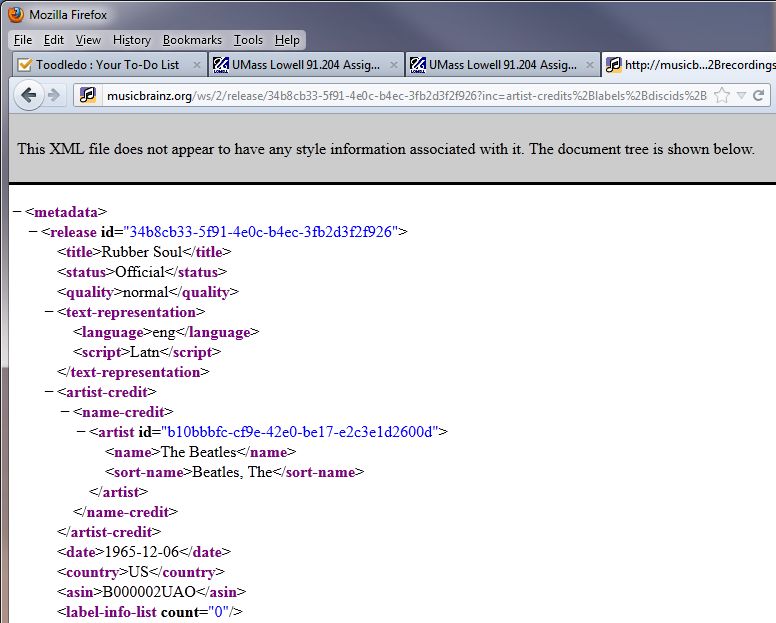Click the XML no style information notice

tap(386, 149)
